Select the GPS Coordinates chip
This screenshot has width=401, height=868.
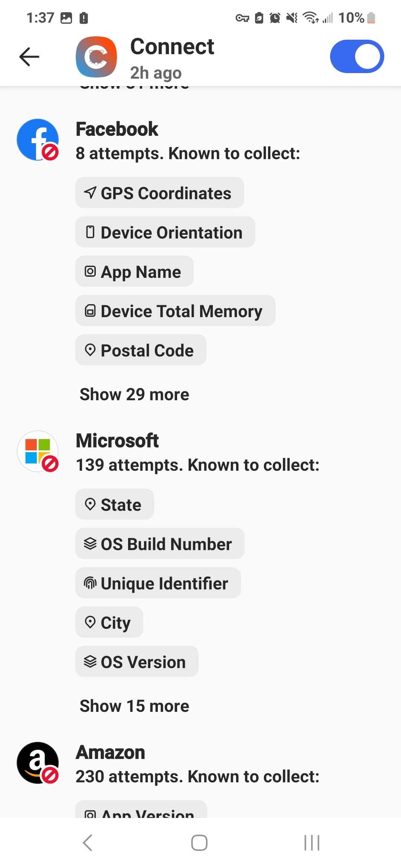coord(160,193)
